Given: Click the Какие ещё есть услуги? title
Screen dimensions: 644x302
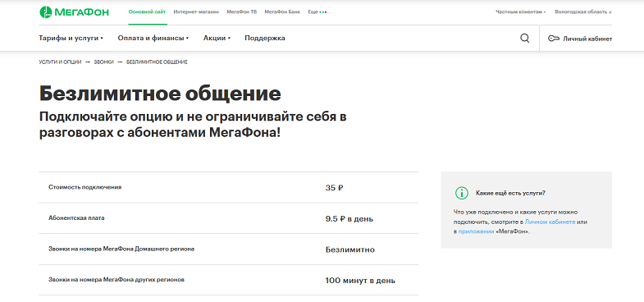Looking at the screenshot, I should [x=510, y=193].
